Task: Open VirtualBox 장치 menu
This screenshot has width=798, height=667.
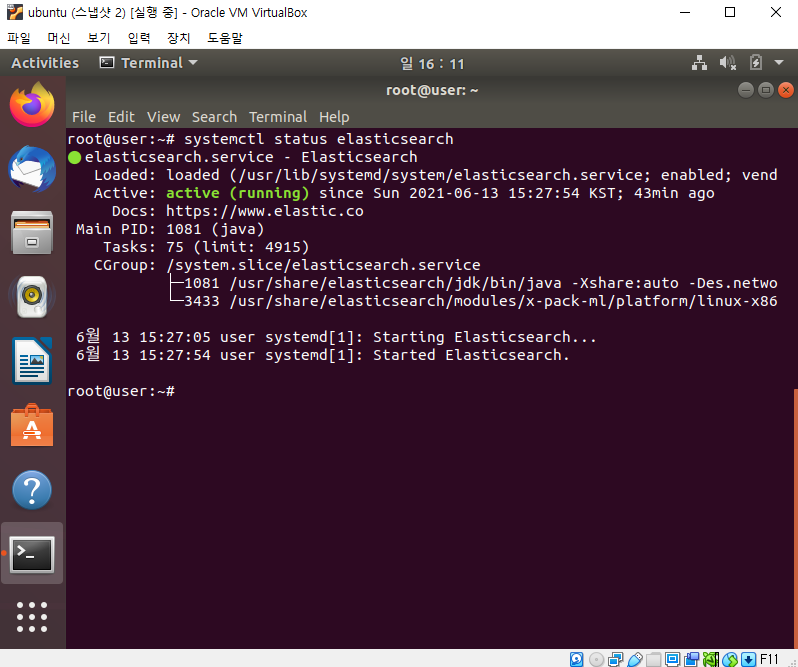Action: tap(179, 38)
